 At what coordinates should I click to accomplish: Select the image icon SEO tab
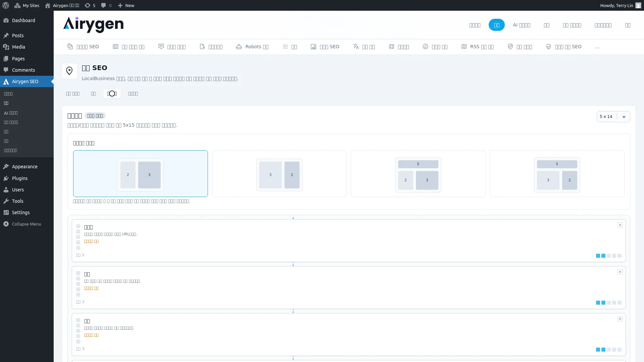click(325, 47)
